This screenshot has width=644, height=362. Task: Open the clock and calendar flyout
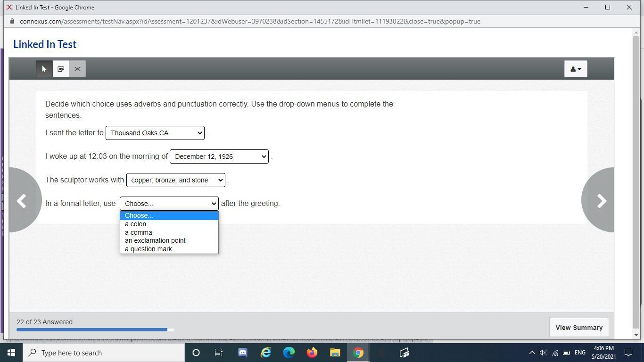[604, 353]
